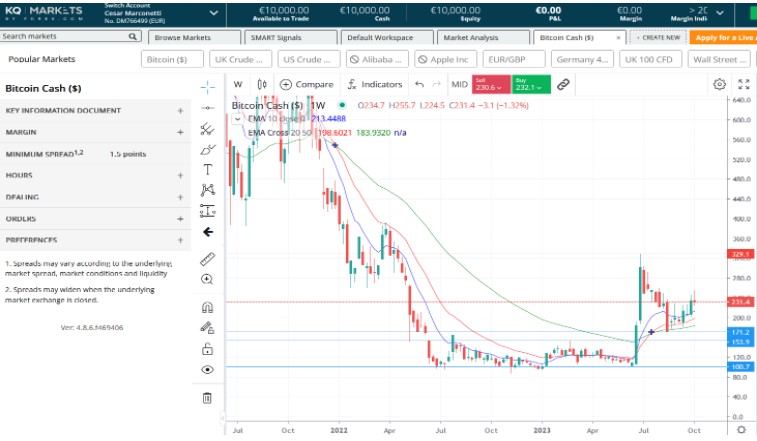Select MID price type

(x=459, y=85)
